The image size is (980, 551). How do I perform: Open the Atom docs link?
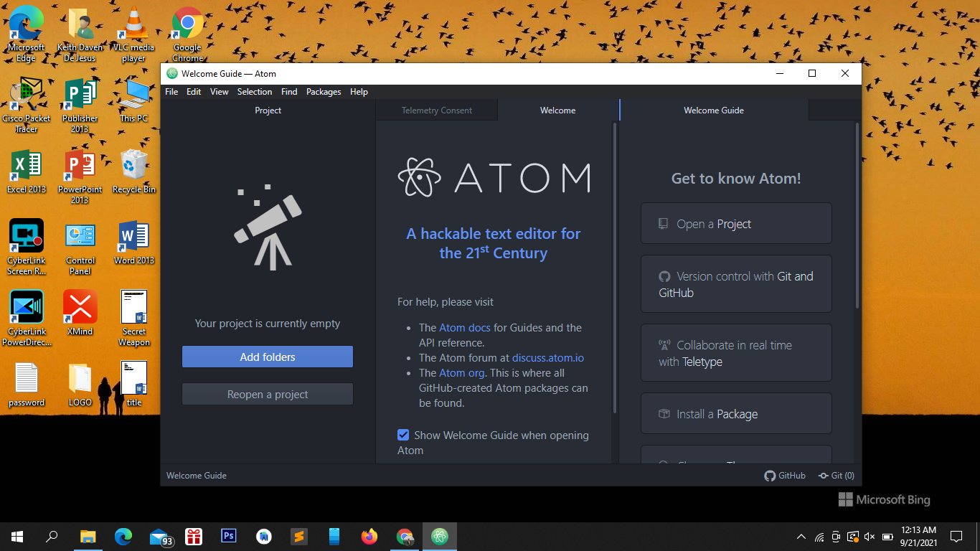pos(464,328)
